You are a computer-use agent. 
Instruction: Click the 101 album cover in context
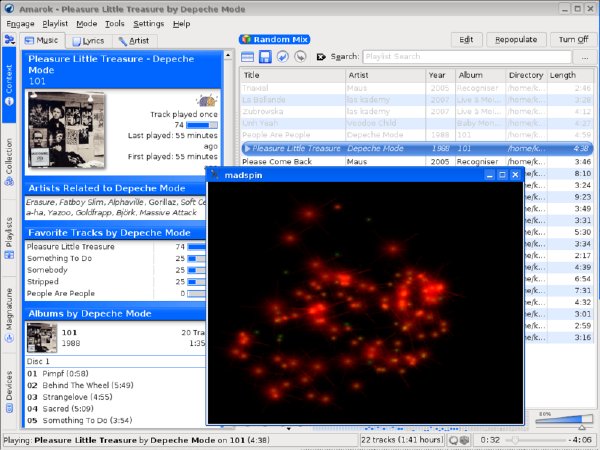click(x=66, y=130)
